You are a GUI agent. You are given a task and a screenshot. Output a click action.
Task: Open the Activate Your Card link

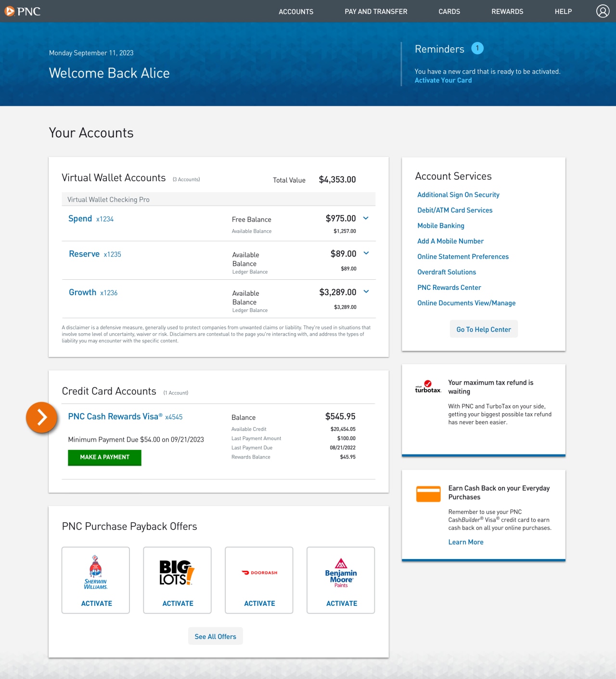coord(443,80)
